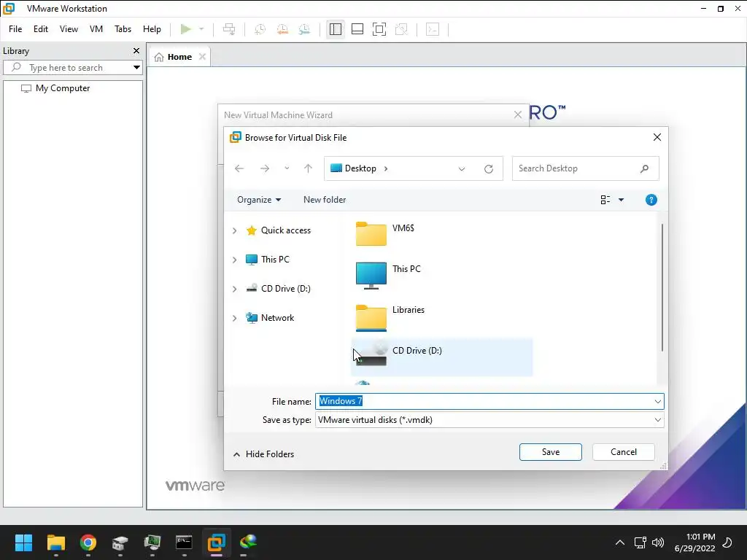Click the file list vertical scrollbar
Screen dimensions: 747x560
point(662,287)
